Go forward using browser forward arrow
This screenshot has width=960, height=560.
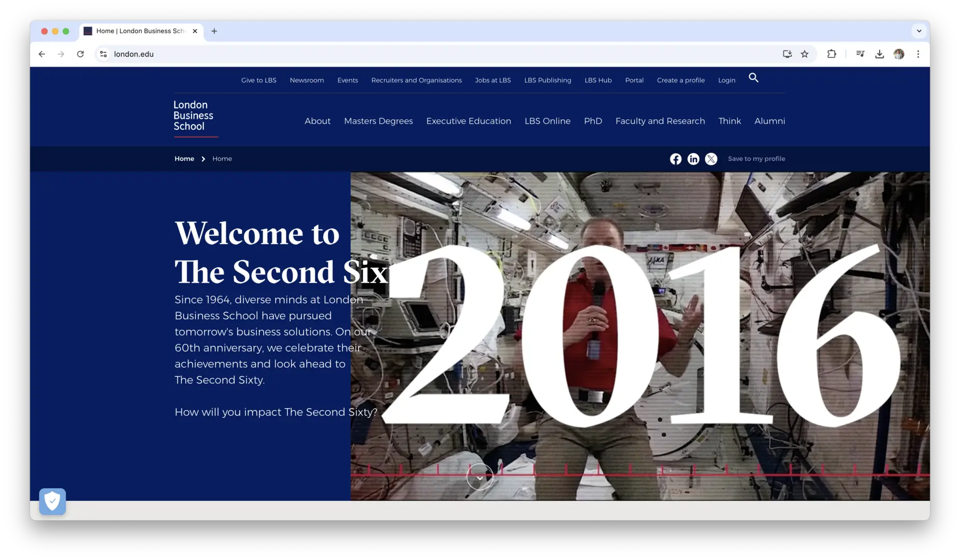tap(61, 54)
